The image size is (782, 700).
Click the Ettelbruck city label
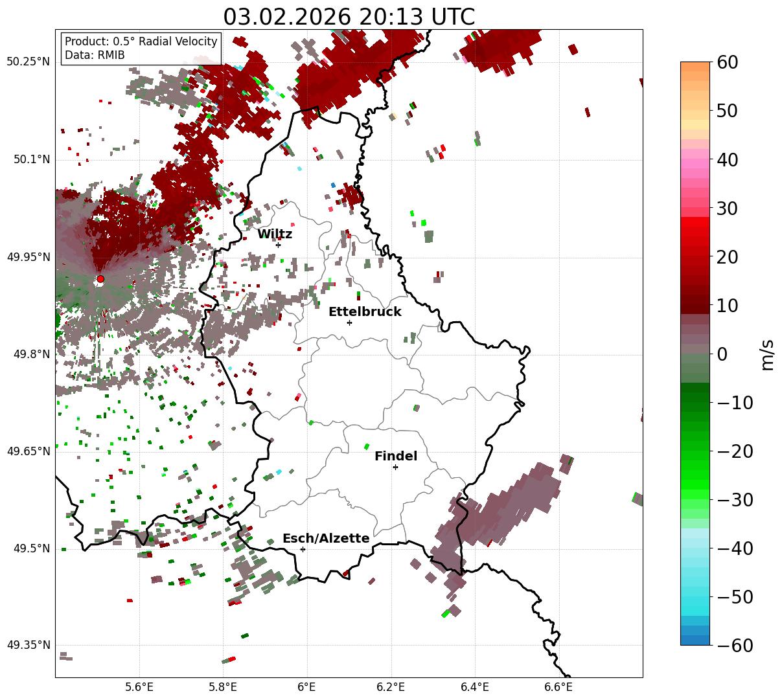[365, 312]
